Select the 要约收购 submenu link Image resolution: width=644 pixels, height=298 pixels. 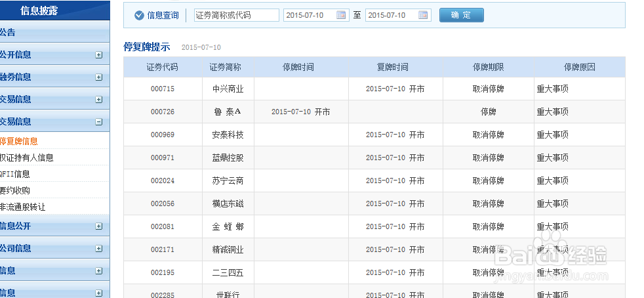click(x=15, y=190)
